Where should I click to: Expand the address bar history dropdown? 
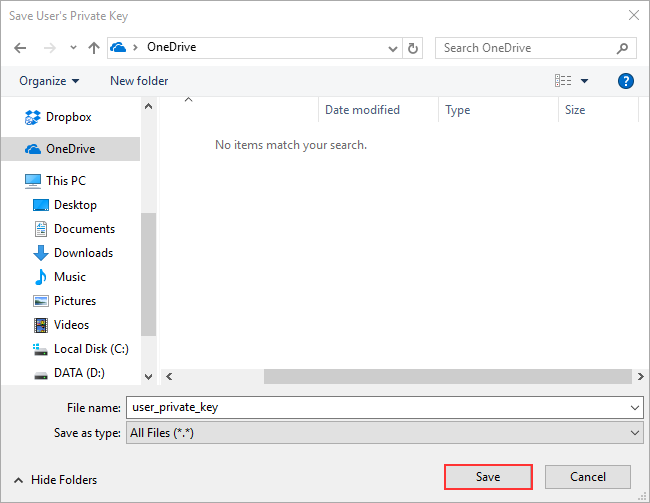point(393,48)
